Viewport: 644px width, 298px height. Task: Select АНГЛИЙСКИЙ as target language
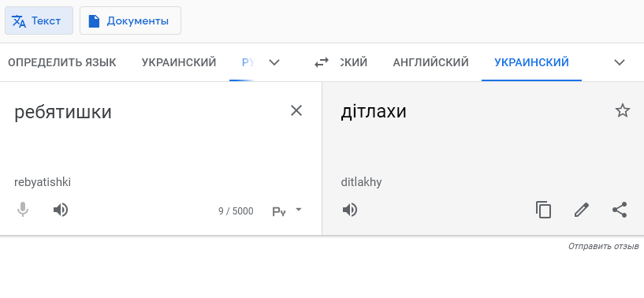point(431,62)
